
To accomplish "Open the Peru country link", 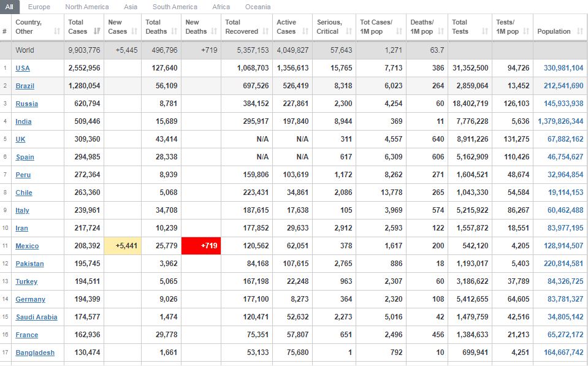I will pos(23,175).
